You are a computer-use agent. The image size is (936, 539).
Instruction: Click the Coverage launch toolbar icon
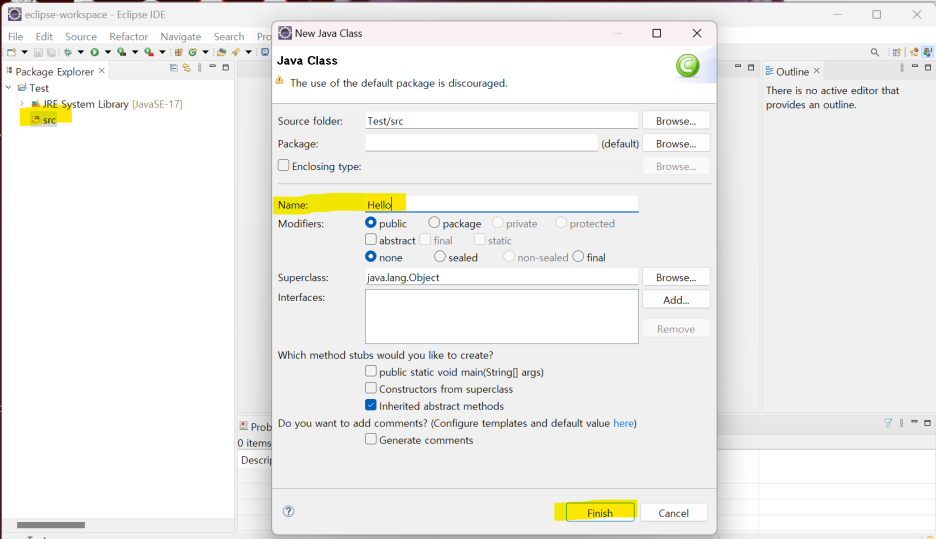click(121, 52)
